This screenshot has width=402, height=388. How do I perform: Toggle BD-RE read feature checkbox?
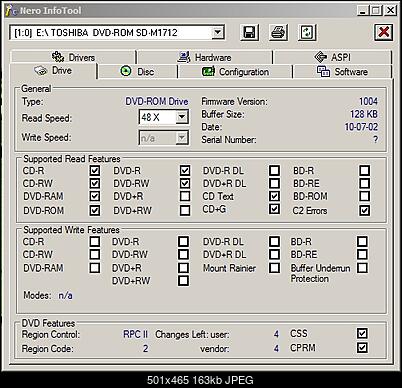coord(365,183)
